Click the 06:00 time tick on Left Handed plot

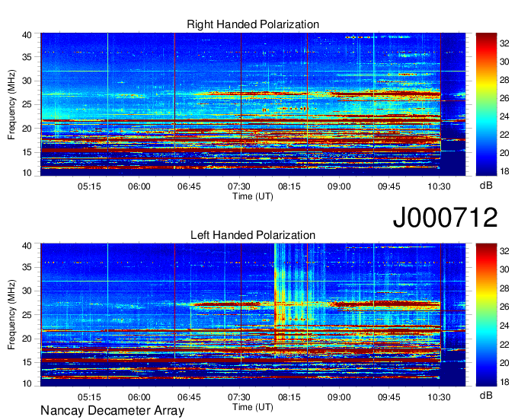point(139,397)
